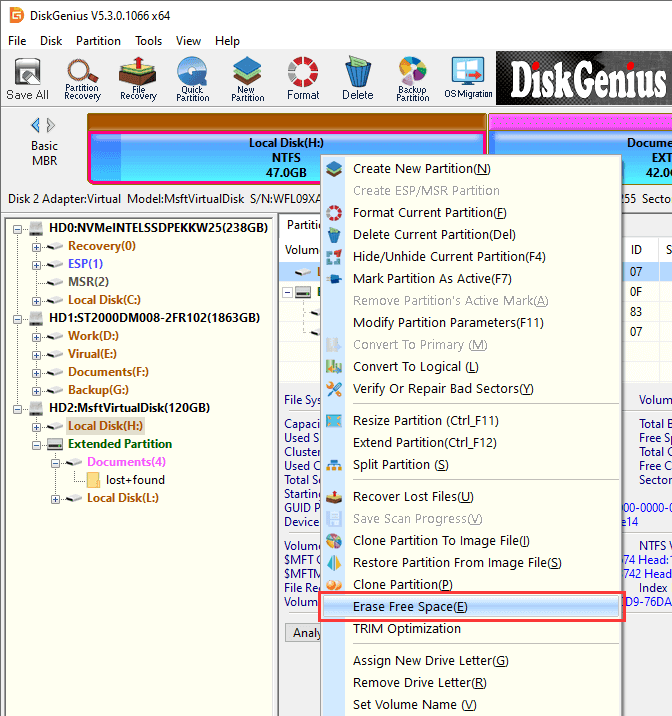Start the OS Migration tool
This screenshot has height=716, width=672.
[x=468, y=78]
